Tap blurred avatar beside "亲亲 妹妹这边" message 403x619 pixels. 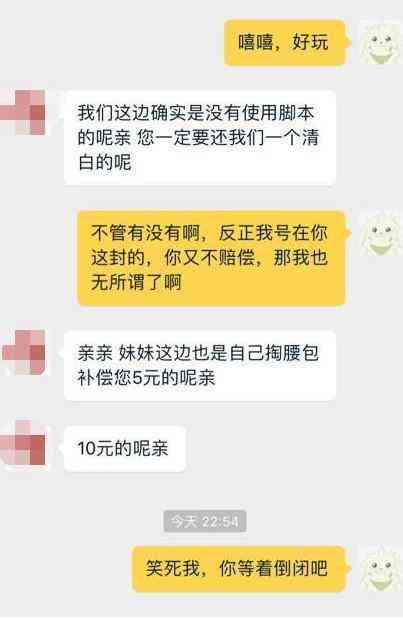24,352
